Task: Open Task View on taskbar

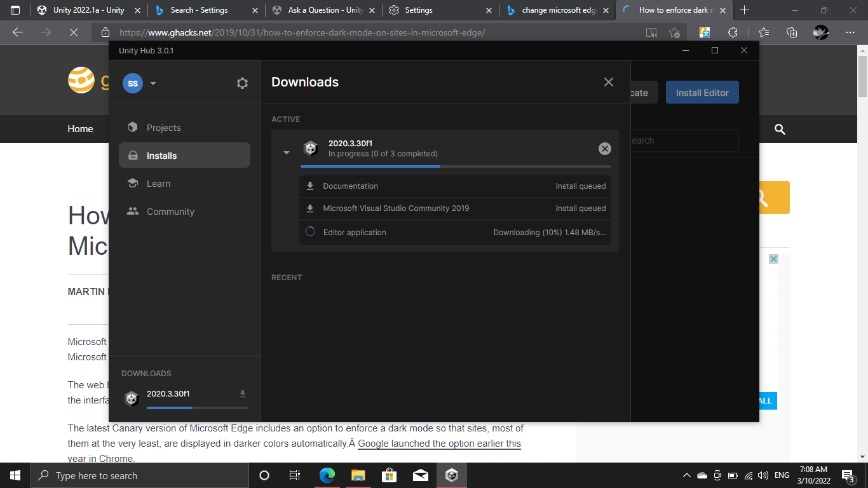Action: [295, 475]
